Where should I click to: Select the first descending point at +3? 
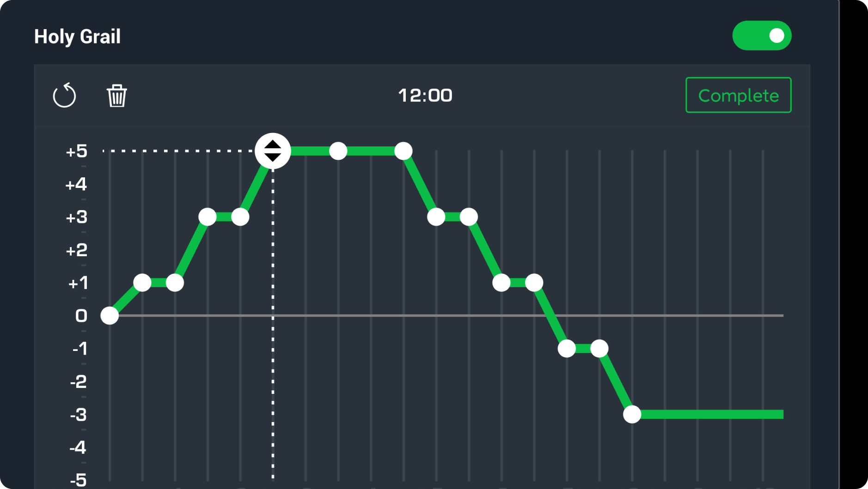(x=436, y=217)
